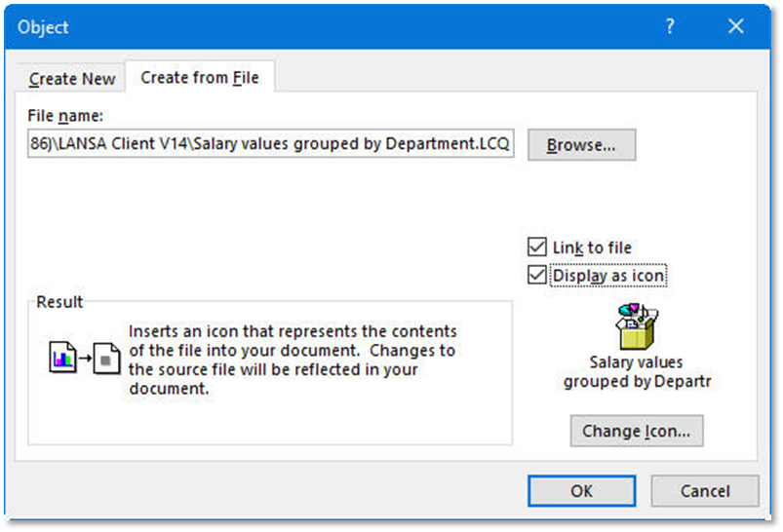
Task: Close the Object dialog window
Action: coord(736,27)
